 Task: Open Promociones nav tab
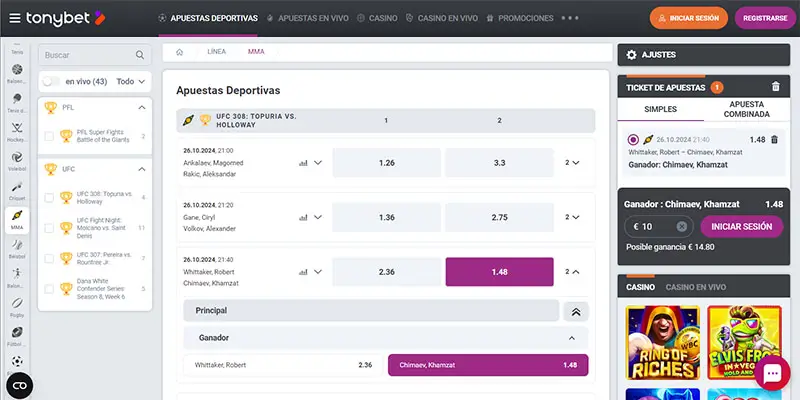pos(520,18)
